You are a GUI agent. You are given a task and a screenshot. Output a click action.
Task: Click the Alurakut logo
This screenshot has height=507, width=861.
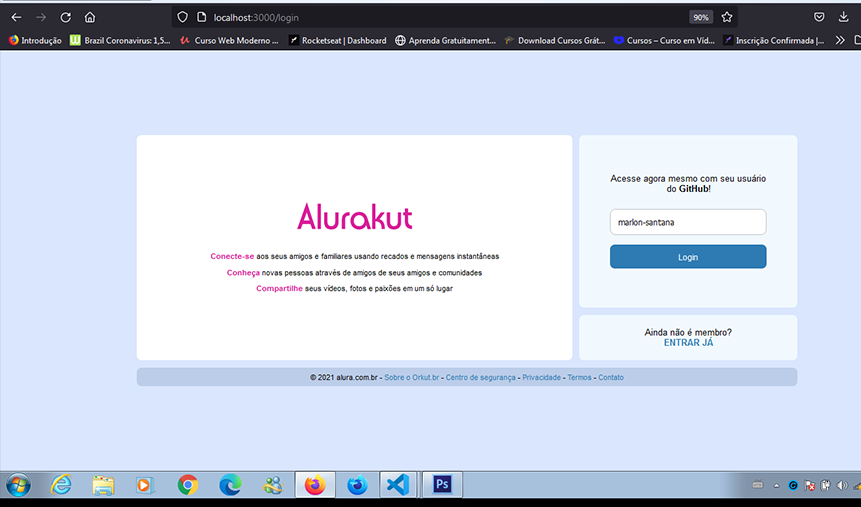pyautogui.click(x=355, y=217)
